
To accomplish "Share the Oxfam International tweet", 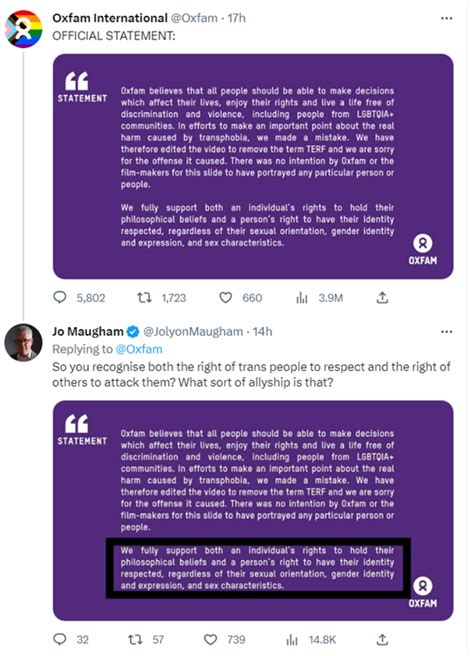I will pos(382,297).
